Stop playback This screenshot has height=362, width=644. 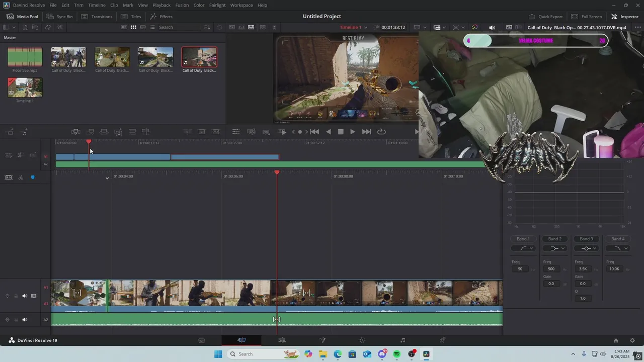pos(341,132)
